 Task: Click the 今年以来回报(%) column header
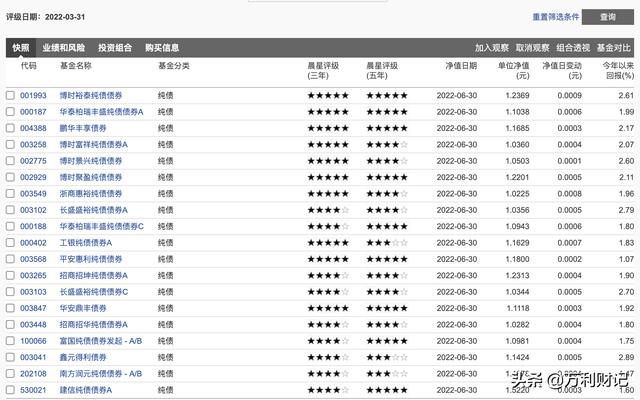tap(618, 71)
